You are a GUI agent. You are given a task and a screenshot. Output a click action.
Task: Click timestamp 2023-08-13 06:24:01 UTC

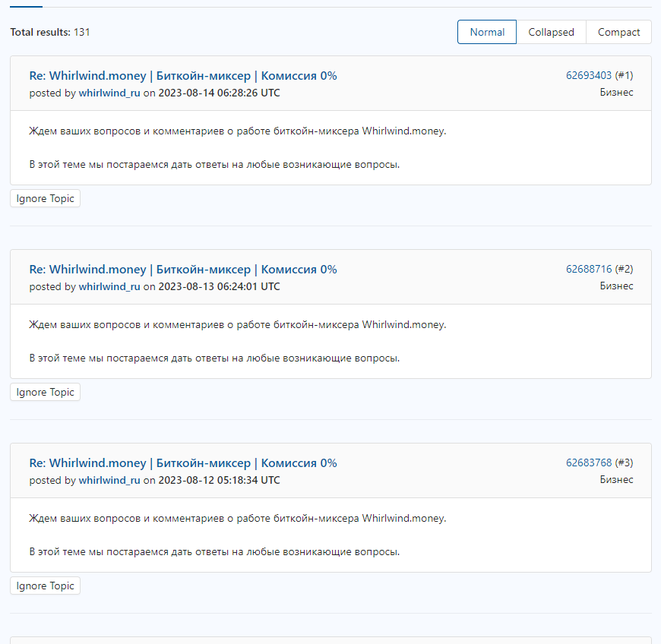pyautogui.click(x=219, y=286)
